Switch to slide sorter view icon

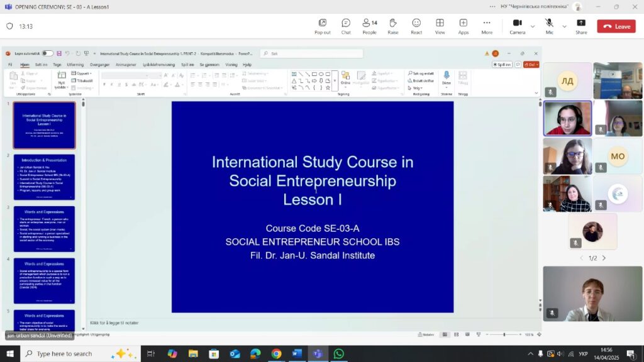456,334
